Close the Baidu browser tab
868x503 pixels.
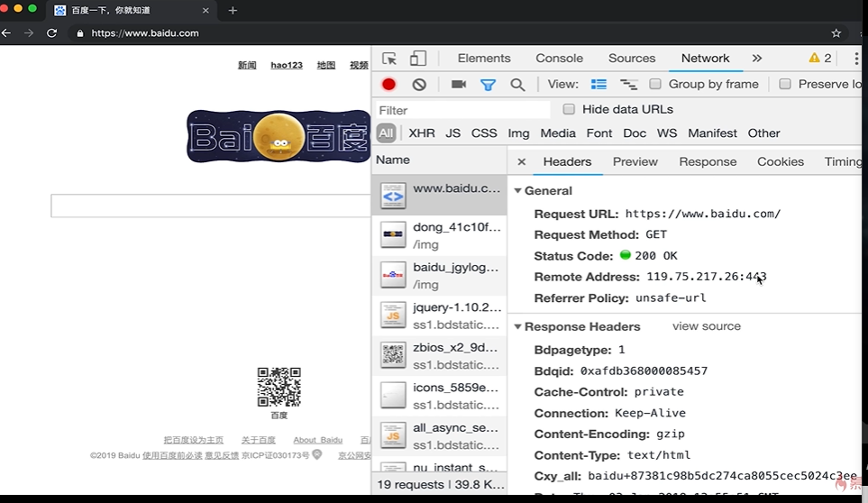(x=206, y=11)
